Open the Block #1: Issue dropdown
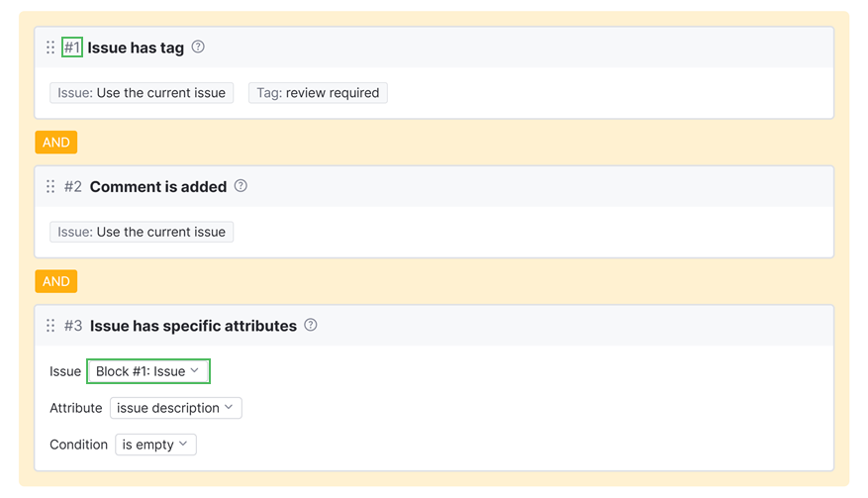Screen dimensions: 868x498 click(148, 371)
